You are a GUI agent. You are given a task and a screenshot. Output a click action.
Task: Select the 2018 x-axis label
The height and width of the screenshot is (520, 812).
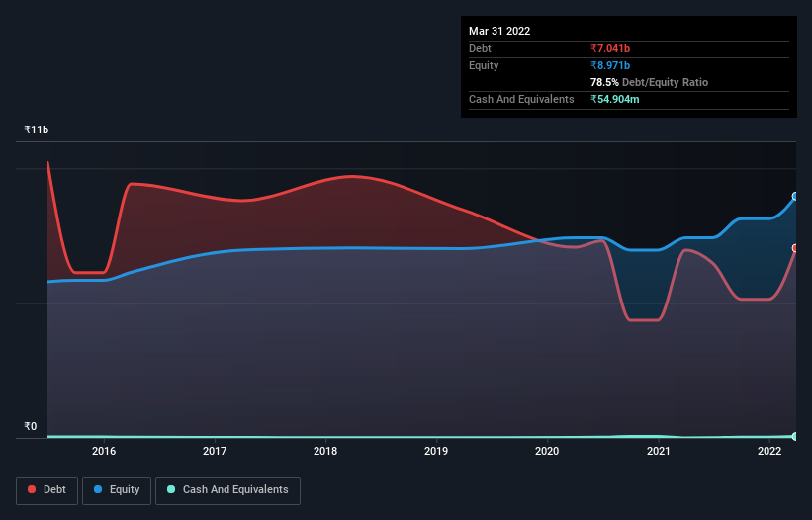(325, 451)
